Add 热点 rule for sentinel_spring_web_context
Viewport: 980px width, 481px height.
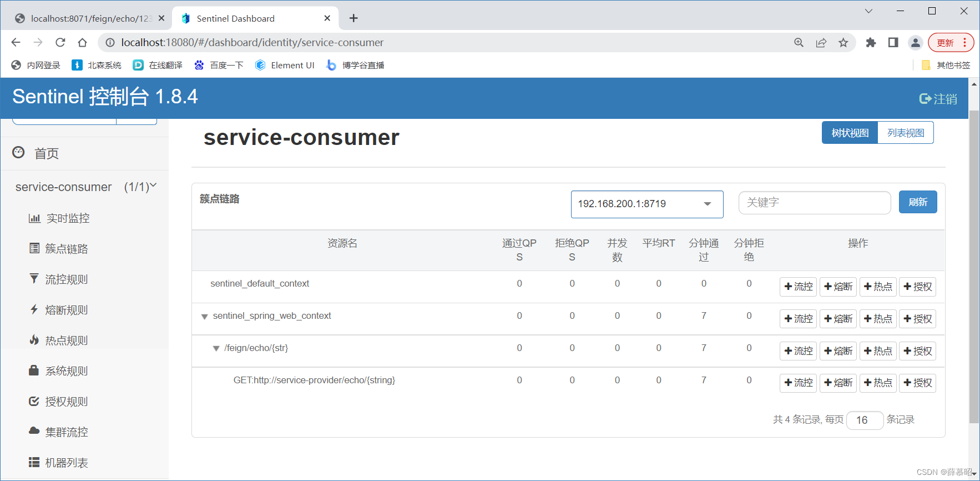coord(878,319)
